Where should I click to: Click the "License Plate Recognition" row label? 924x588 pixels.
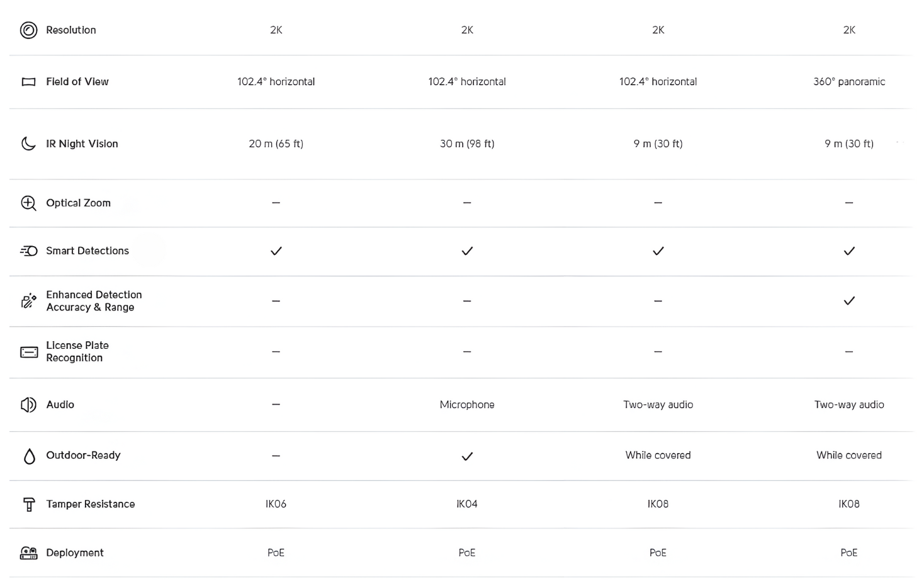click(77, 351)
